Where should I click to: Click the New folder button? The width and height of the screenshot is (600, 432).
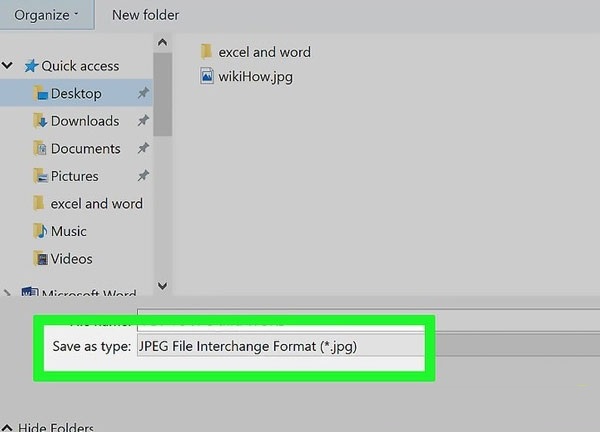click(145, 14)
